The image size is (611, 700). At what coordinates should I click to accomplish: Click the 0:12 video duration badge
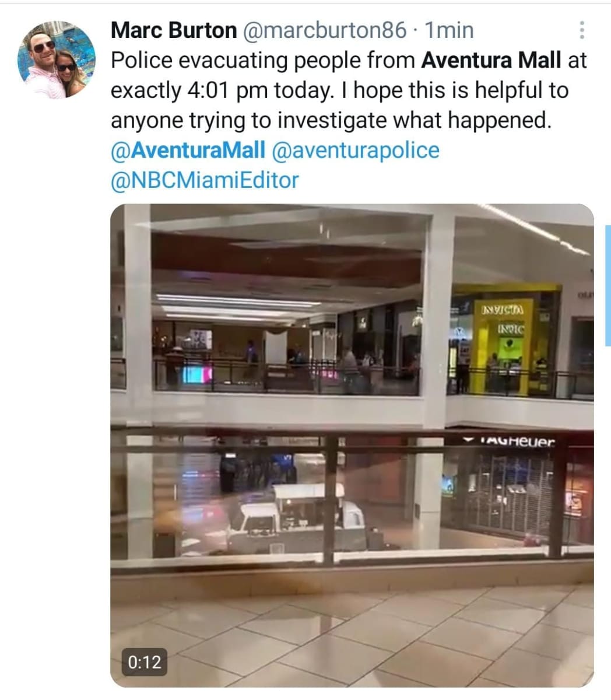pos(144,661)
